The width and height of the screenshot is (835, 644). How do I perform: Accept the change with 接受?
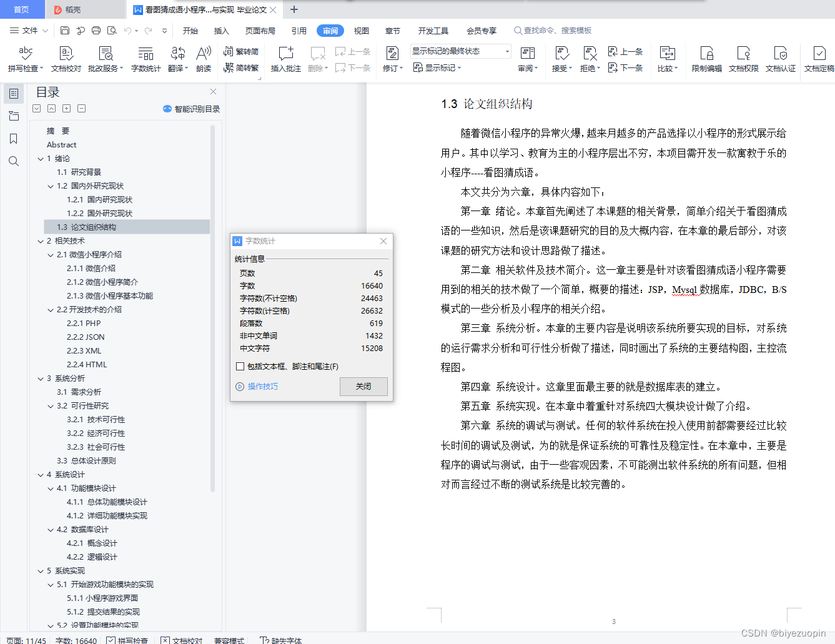pos(561,59)
